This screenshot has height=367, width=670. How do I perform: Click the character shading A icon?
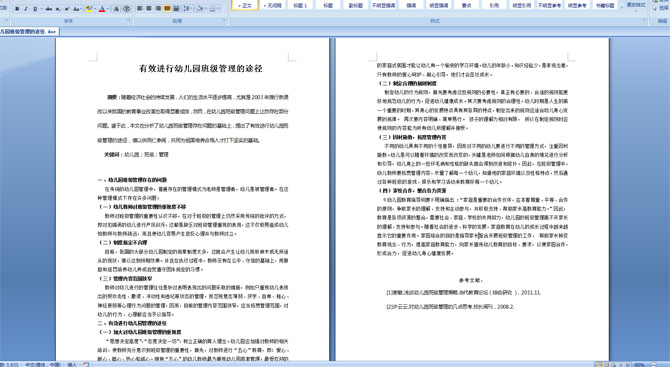click(116, 9)
